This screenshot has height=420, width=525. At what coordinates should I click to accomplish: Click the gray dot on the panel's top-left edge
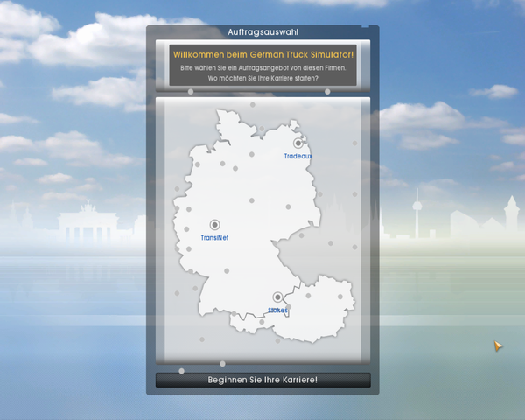pos(191,91)
